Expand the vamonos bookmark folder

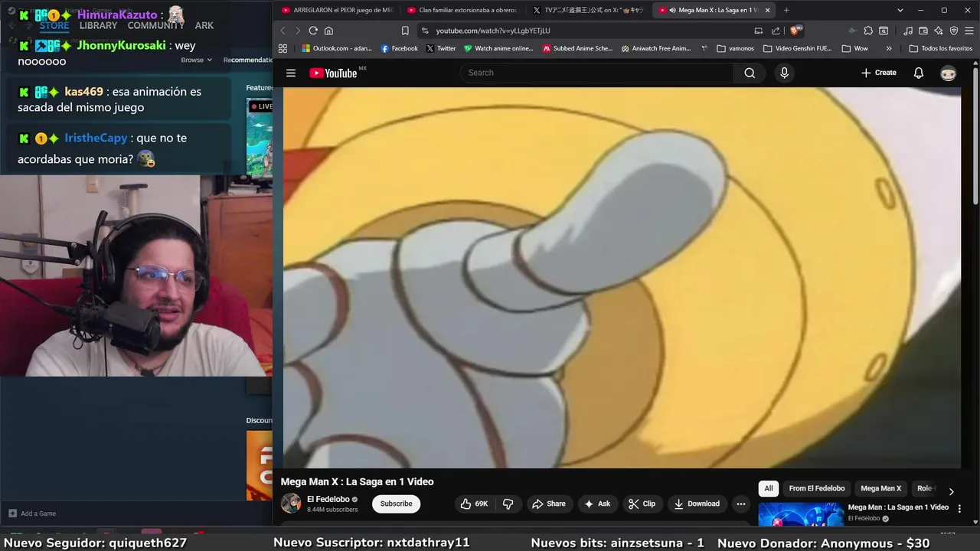point(736,48)
